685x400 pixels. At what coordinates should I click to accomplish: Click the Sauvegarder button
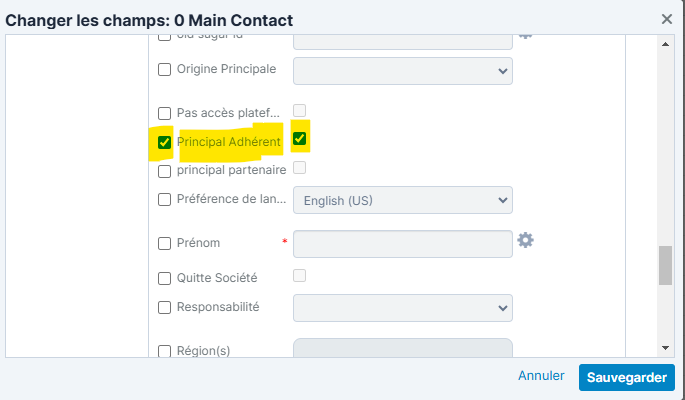[627, 377]
